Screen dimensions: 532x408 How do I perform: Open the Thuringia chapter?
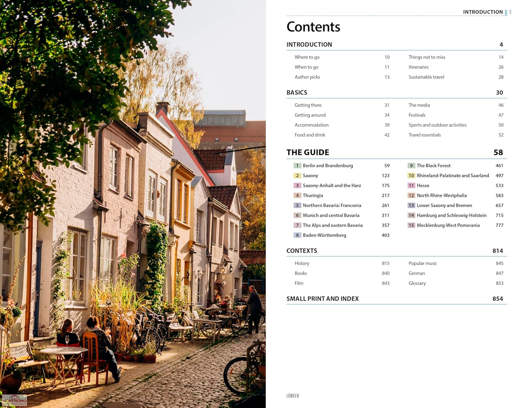pos(313,195)
